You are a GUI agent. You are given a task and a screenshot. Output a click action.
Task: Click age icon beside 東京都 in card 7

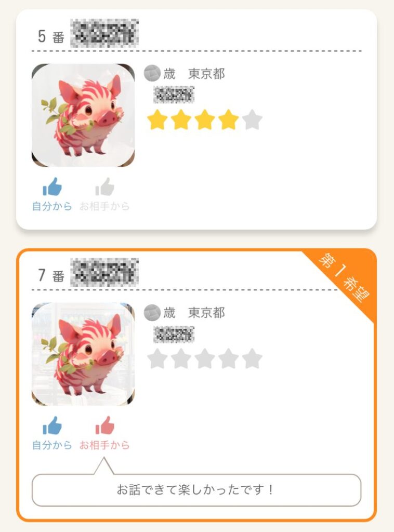[152, 312]
